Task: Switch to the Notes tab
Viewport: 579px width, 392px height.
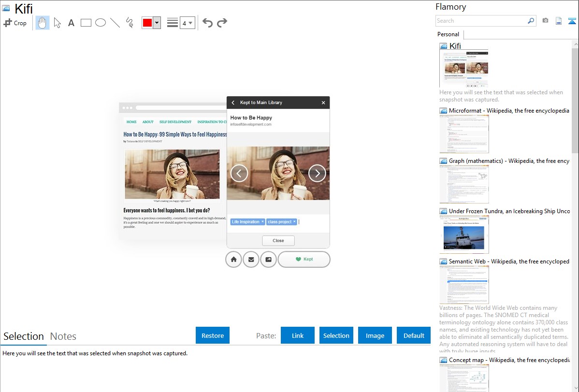Action: (63, 336)
